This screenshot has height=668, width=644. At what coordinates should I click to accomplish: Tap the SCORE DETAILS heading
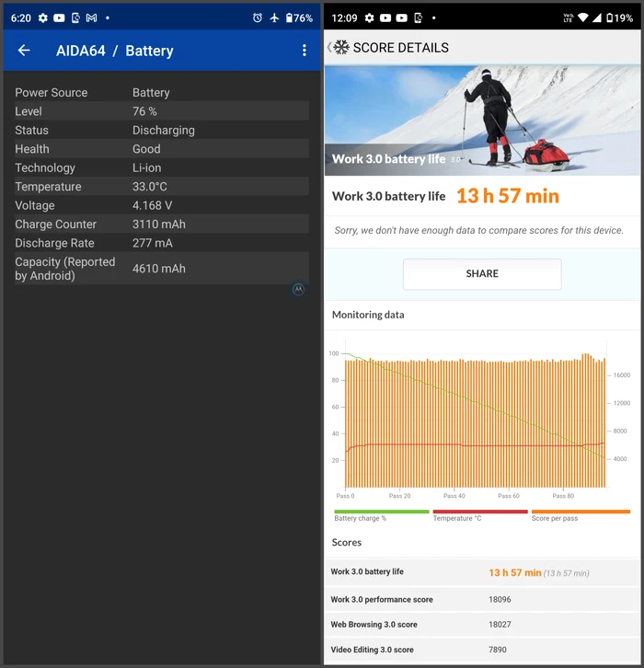point(401,48)
